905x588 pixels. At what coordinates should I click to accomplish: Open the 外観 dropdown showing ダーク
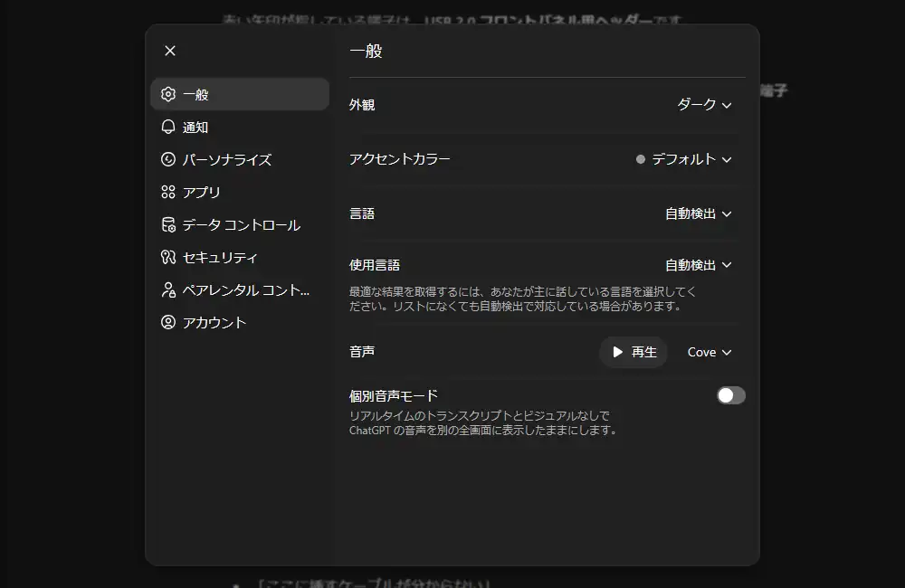(x=705, y=105)
